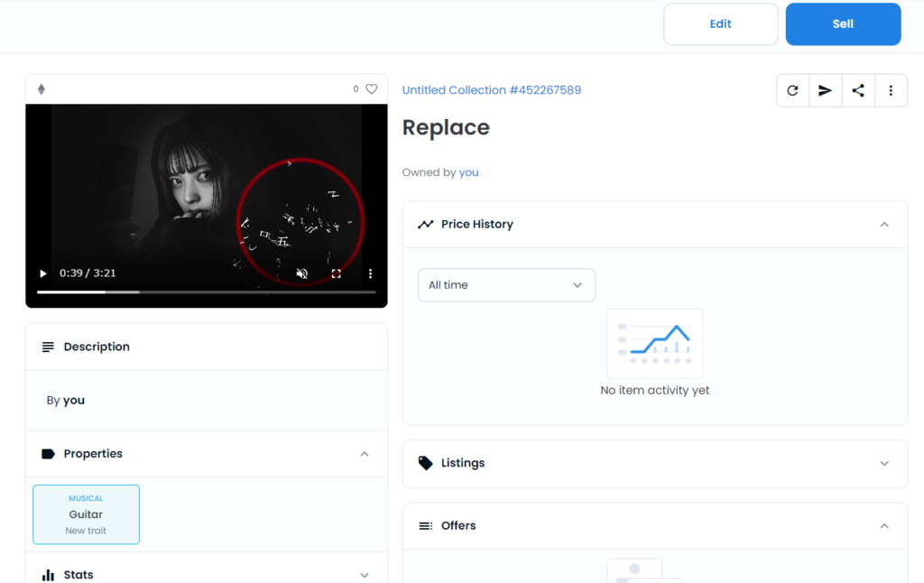Image resolution: width=924 pixels, height=583 pixels.
Task: Click 'you' in the Description creator line
Action: [x=74, y=401]
